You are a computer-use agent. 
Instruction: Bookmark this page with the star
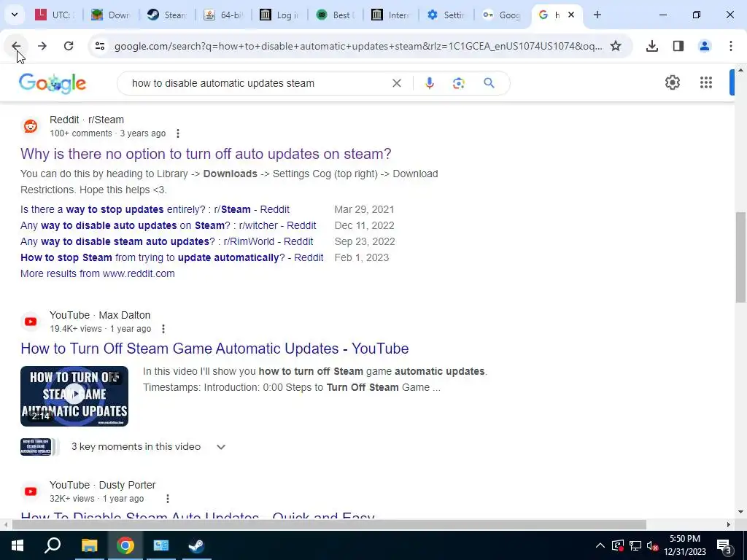tap(616, 46)
